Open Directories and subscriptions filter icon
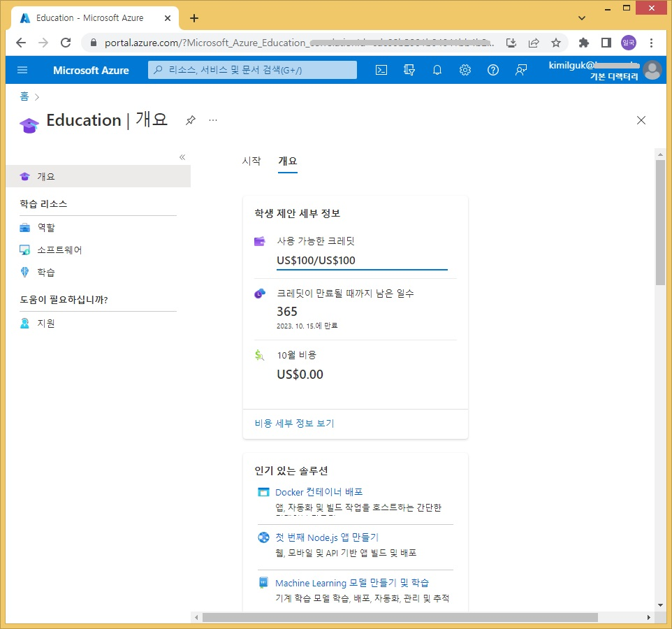 (x=409, y=70)
